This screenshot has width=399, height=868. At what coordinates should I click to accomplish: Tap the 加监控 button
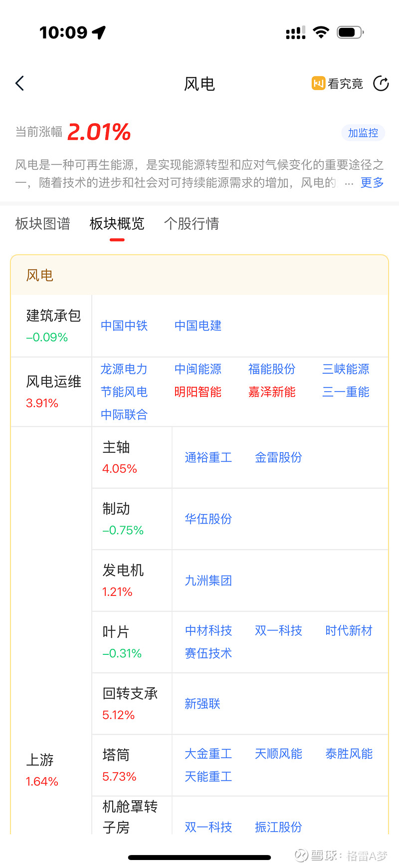tap(363, 133)
